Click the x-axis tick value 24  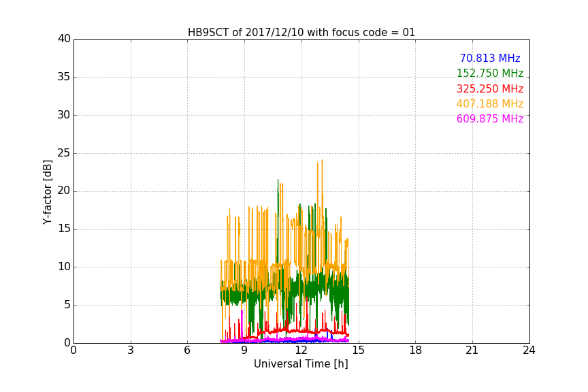click(x=529, y=350)
